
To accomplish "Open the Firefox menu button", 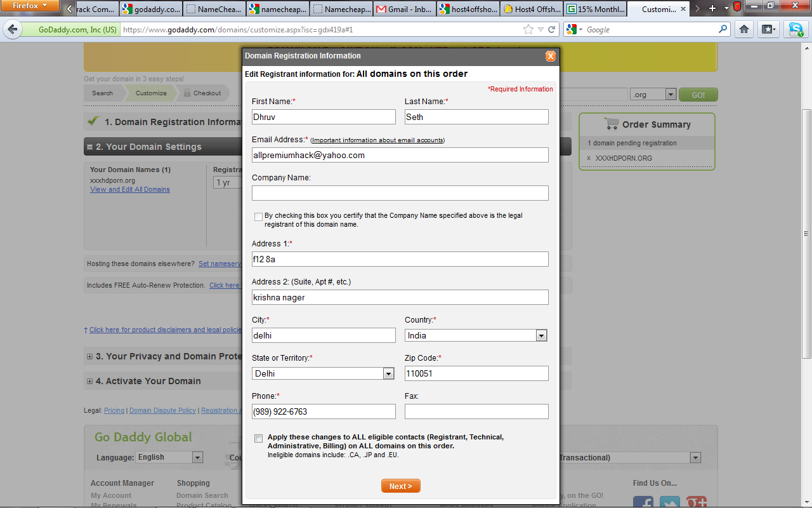I will click(x=30, y=6).
